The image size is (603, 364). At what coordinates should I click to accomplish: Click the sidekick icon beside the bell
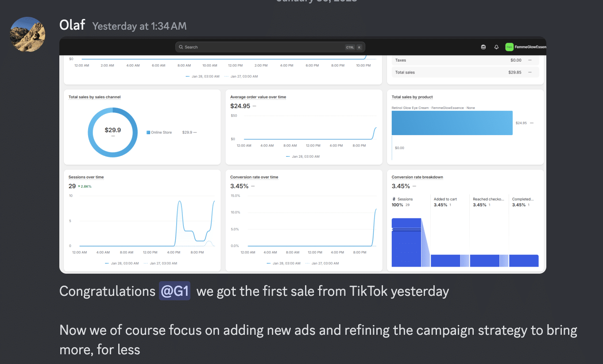(x=483, y=47)
